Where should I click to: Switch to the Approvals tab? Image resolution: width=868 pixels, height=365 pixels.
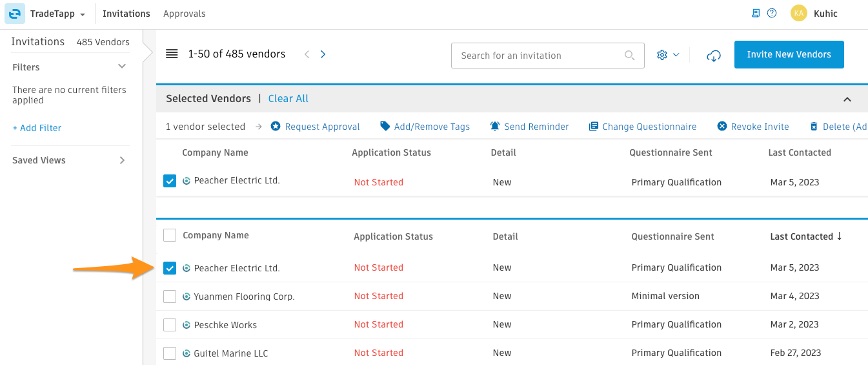pyautogui.click(x=185, y=14)
